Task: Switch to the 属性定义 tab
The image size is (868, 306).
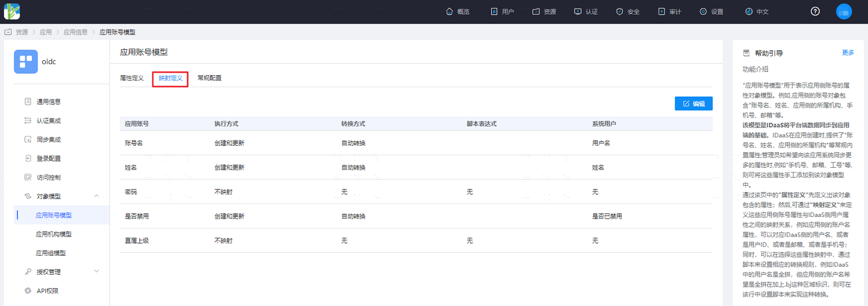Action: (x=131, y=78)
